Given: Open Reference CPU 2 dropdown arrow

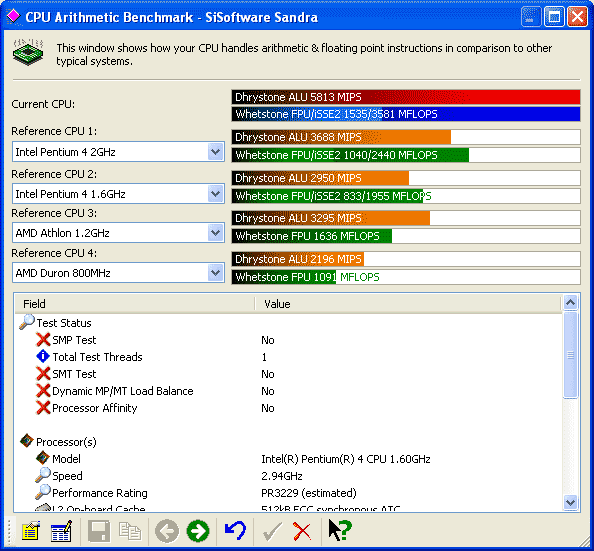Looking at the screenshot, I should 216,194.
